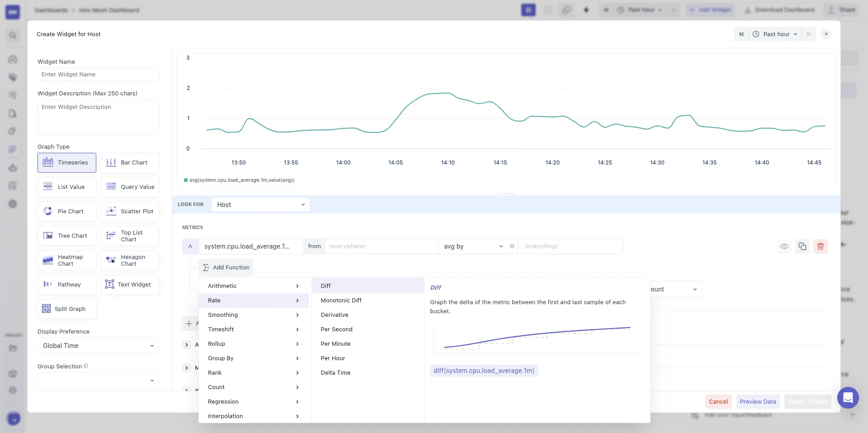
Task: Select the Monotonic Diff function
Action: (x=368, y=301)
